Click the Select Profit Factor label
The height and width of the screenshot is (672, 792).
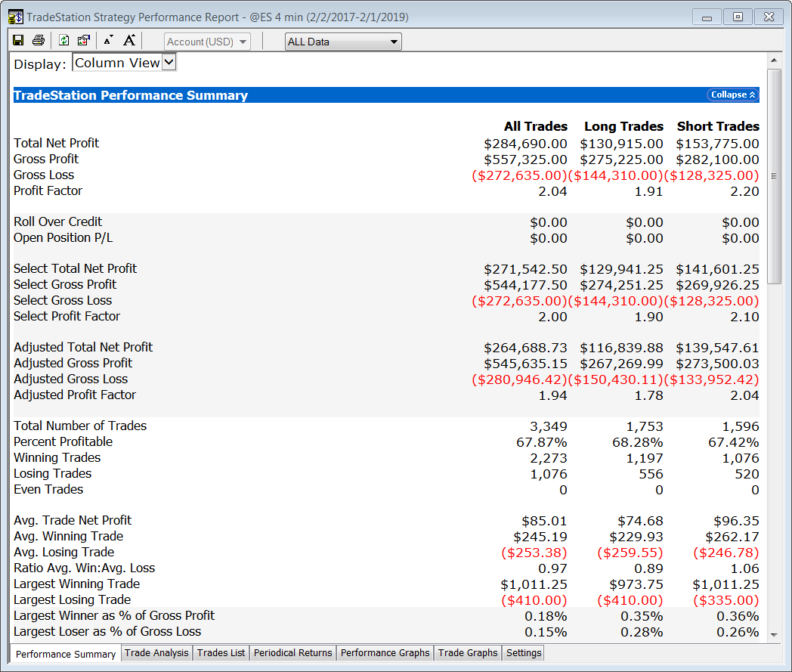pyautogui.click(x=67, y=316)
